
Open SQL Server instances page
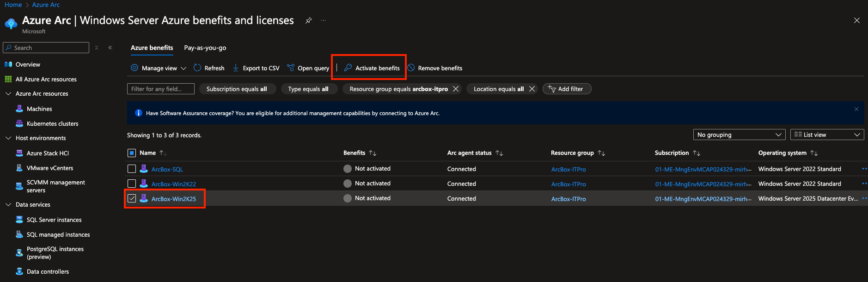54,220
